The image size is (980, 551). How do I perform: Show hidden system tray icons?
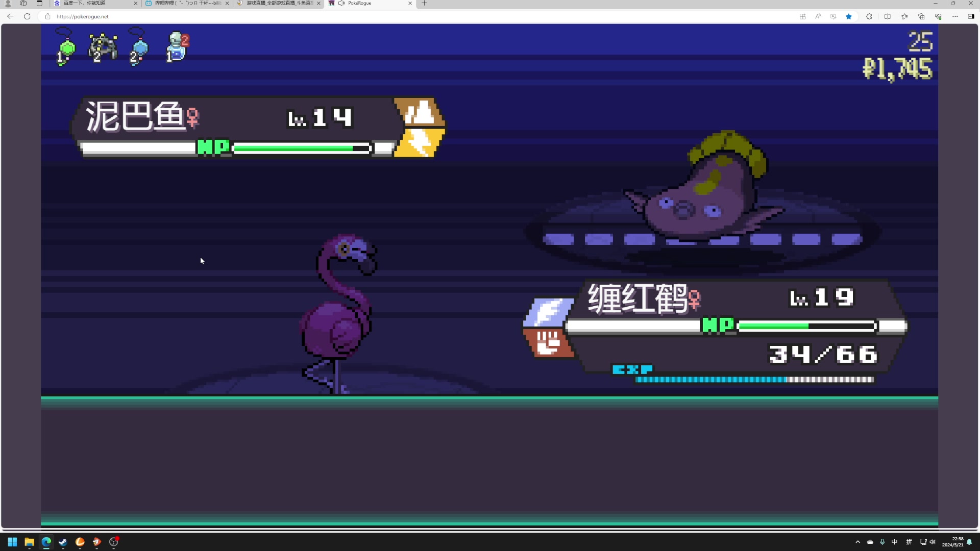(857, 542)
